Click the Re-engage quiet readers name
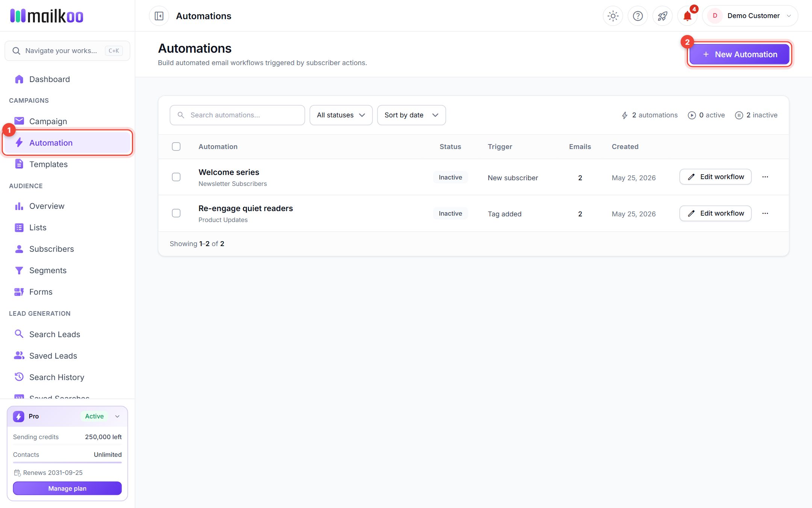This screenshot has width=812, height=508. click(x=245, y=208)
